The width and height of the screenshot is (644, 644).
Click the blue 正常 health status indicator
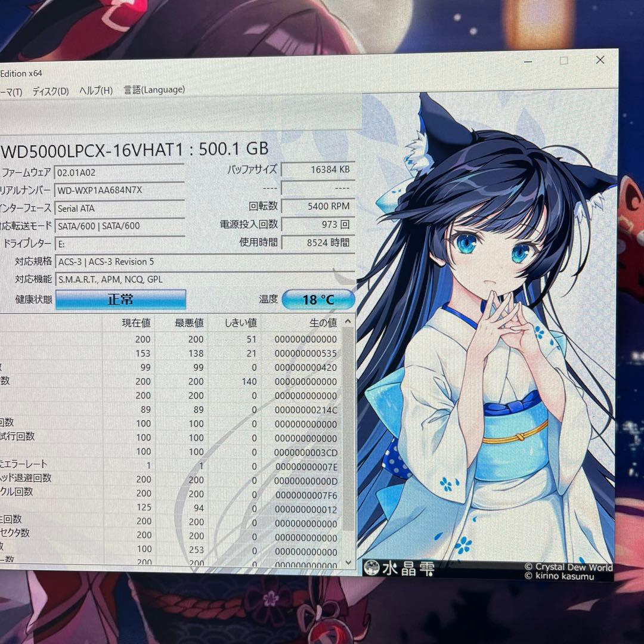click(x=119, y=299)
